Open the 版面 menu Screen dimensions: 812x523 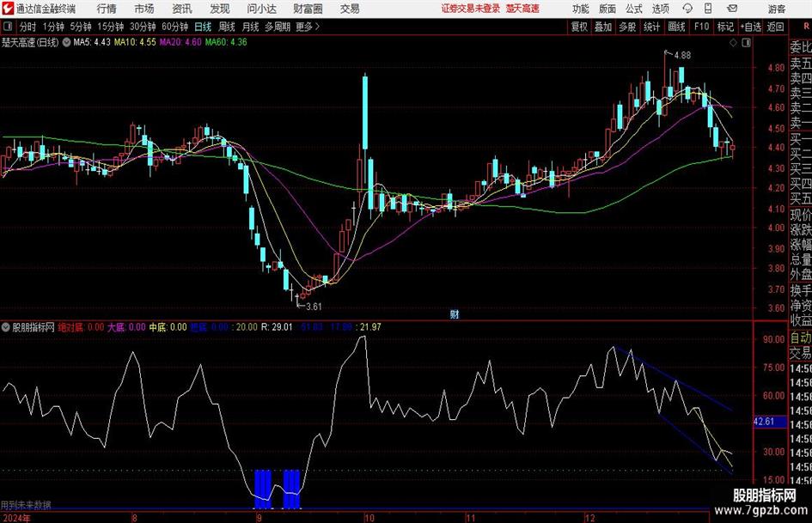607,9
